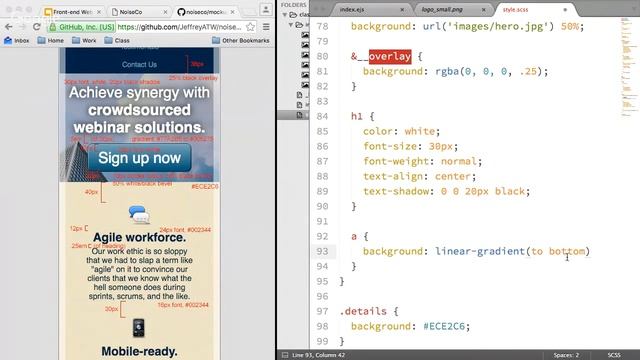Close the Front-end Web browser tab
This screenshot has height=360, width=640.
pyautogui.click(x=99, y=12)
